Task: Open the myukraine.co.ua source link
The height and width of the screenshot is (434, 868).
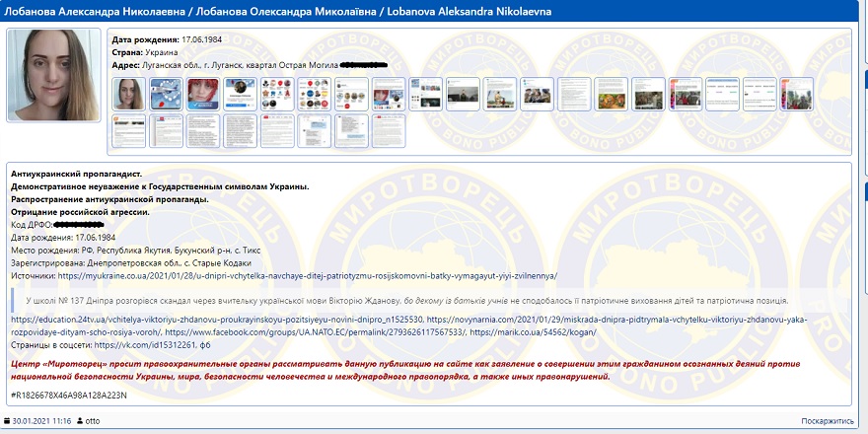Action: 307,275
